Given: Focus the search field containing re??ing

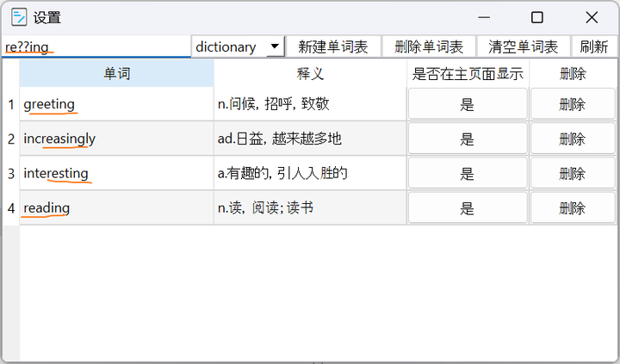Looking at the screenshot, I should point(95,46).
